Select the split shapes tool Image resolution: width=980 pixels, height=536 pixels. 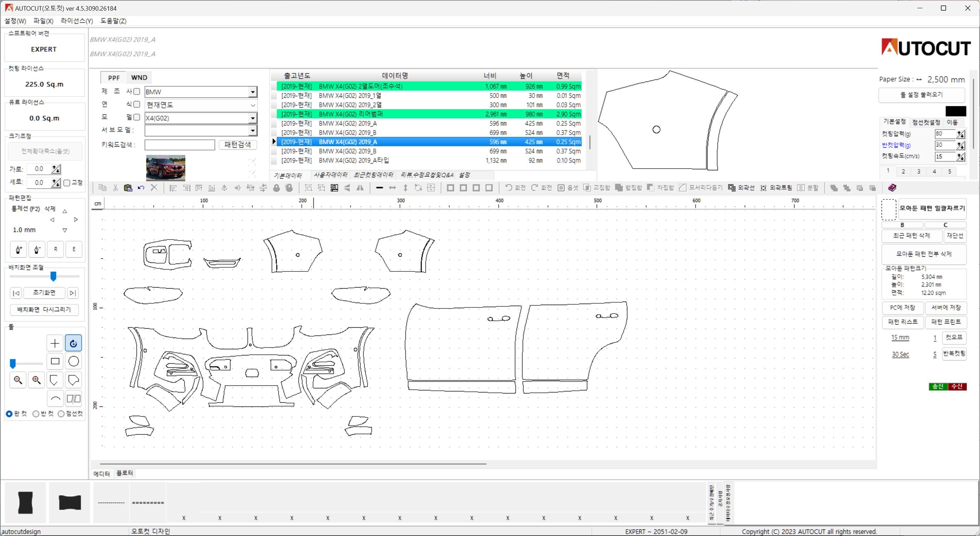73,398
